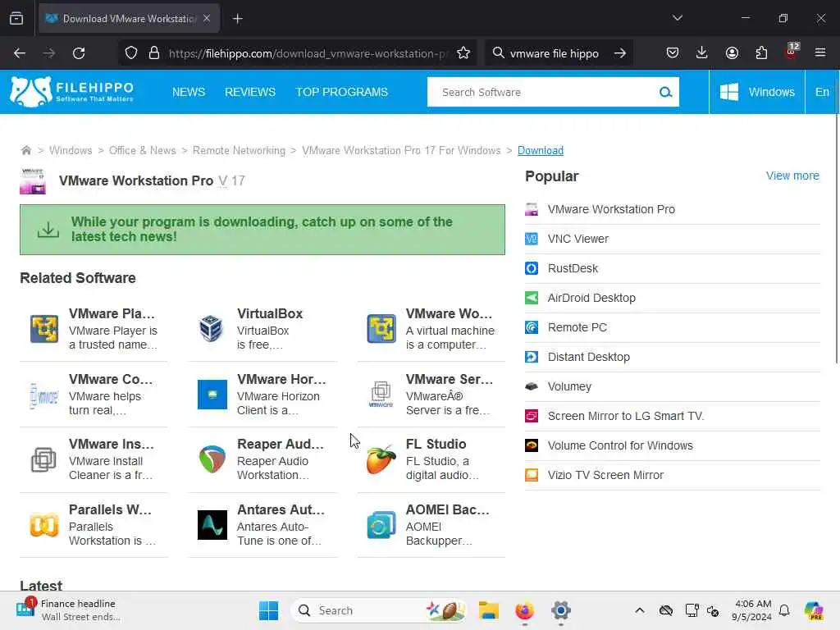This screenshot has width=840, height=630.
Task: Open the list all tabs chevron
Action: click(677, 18)
